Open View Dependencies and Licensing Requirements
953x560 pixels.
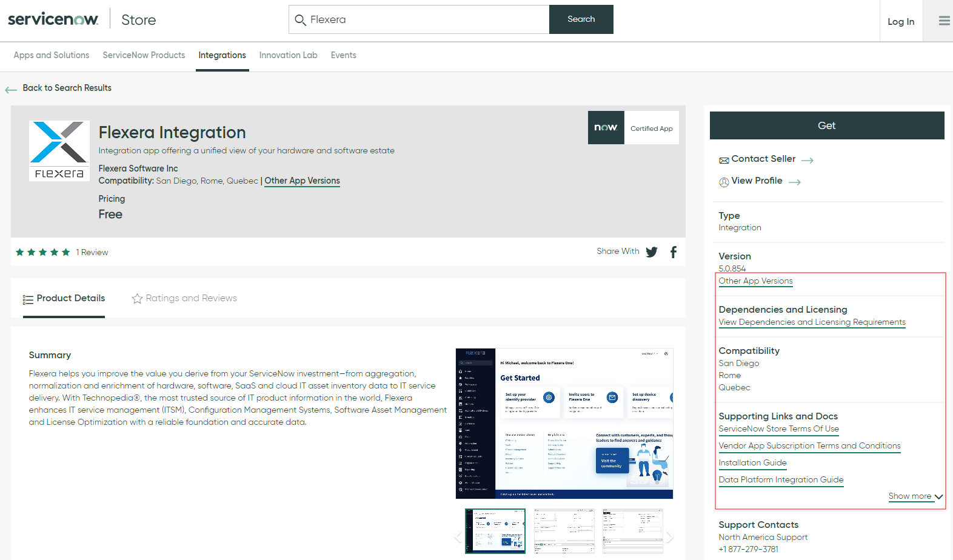coord(812,322)
